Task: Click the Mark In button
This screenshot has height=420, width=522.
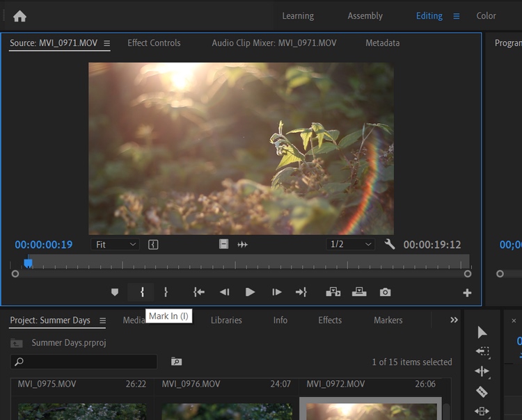Action: [x=142, y=292]
